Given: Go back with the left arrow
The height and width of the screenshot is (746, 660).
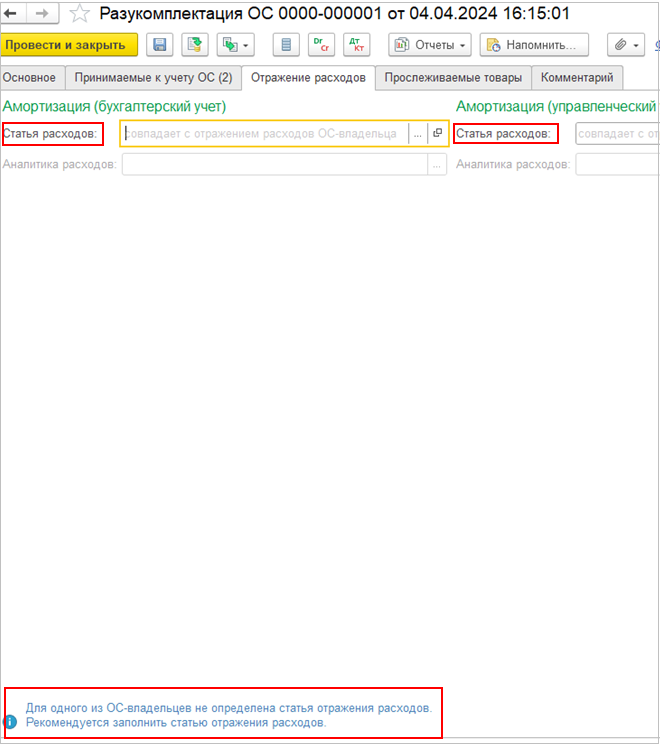Looking at the screenshot, I should point(11,13).
